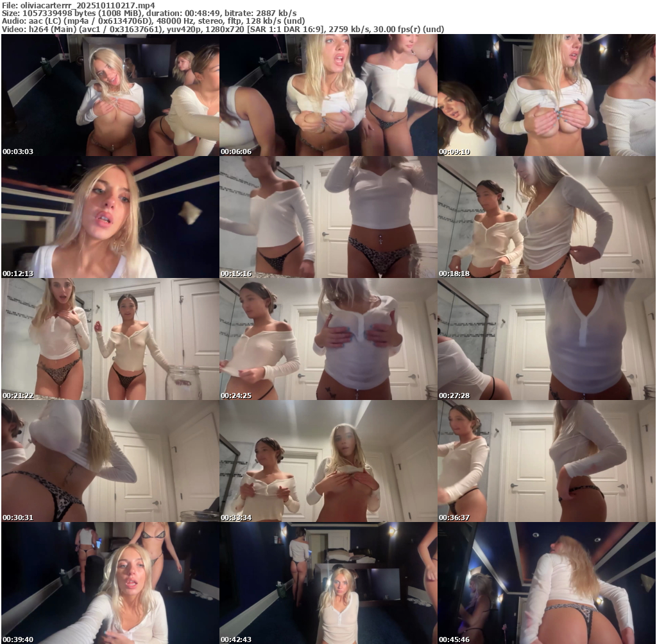
Task: Click the 'Size: 1057339498 bytes' header line
Action: click(x=149, y=13)
